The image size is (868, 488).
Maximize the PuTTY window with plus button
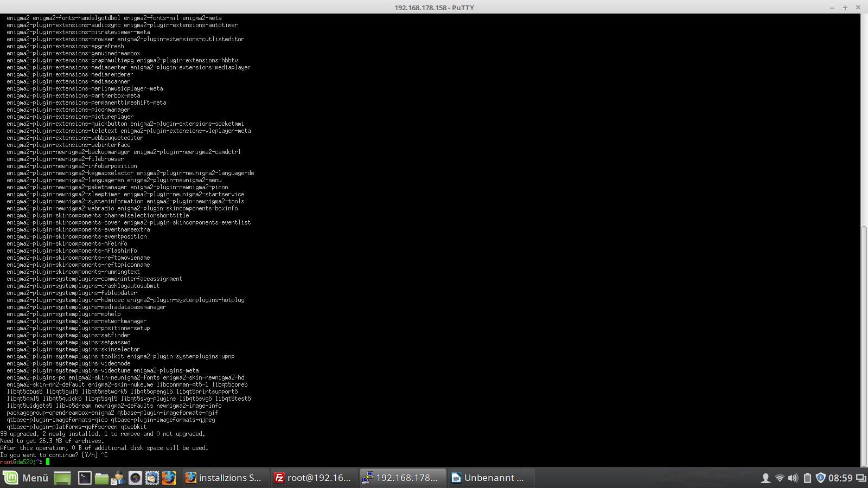tap(845, 7)
